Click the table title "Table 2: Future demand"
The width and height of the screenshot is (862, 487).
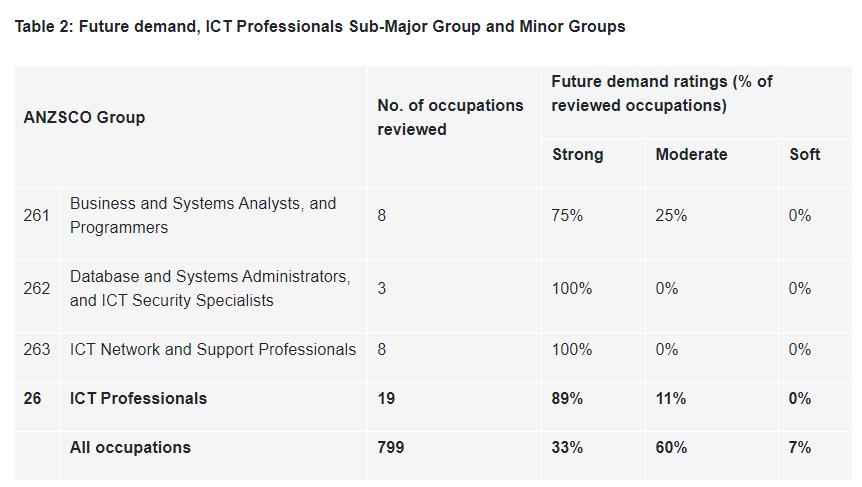[320, 27]
